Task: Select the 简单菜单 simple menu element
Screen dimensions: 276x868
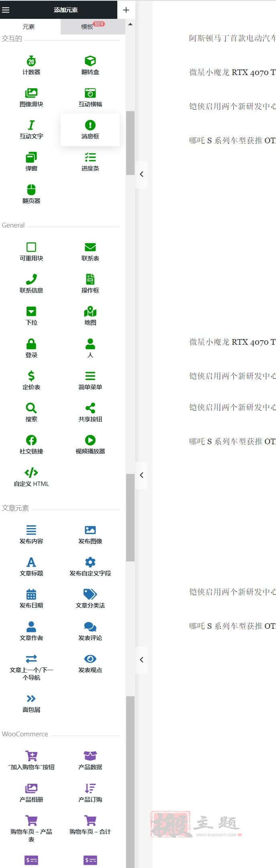Action: pos(90,380)
